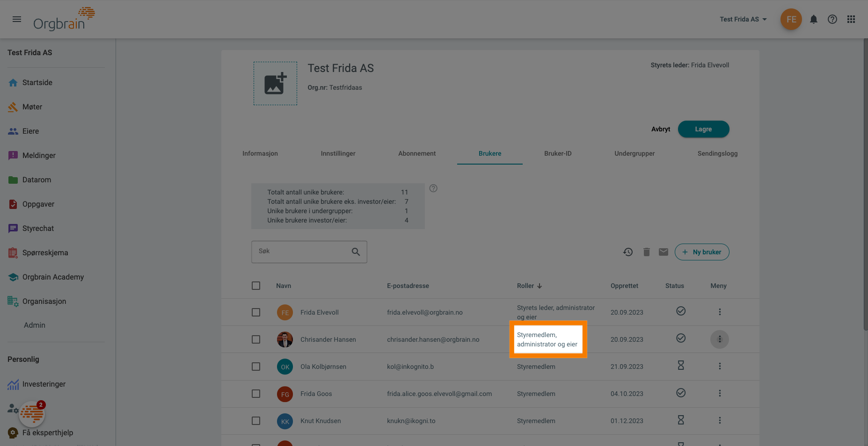Screen dimensions: 868x446
Task: Open user history clock icon
Action: click(628, 252)
